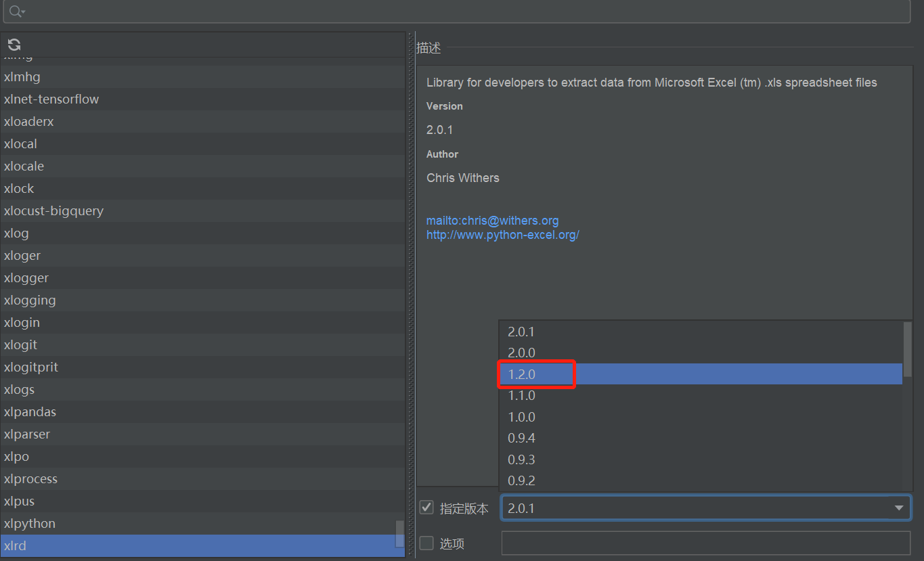Select xlogit package row
Screen dimensions: 924x561
[202, 344]
